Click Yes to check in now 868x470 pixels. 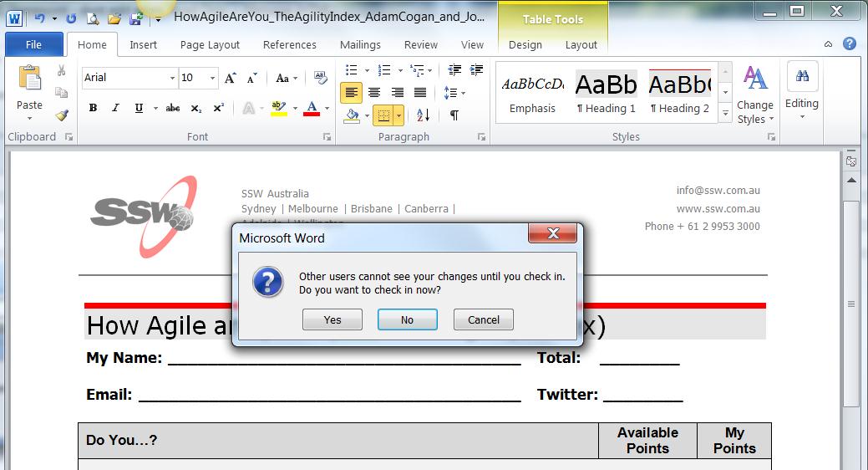coord(332,319)
